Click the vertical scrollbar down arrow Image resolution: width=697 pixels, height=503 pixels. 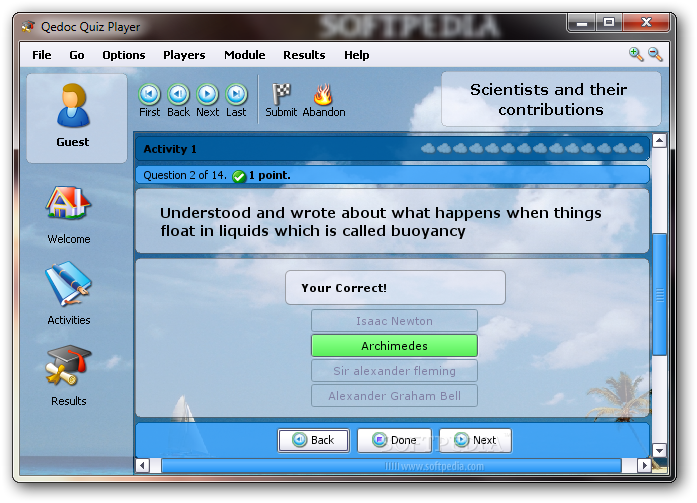[x=659, y=450]
